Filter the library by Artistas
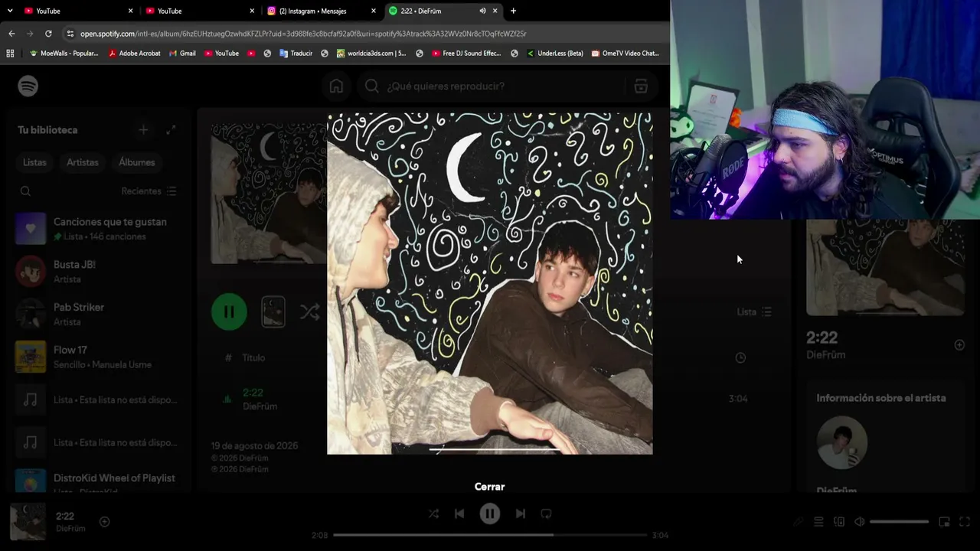The height and width of the screenshot is (551, 980). (83, 162)
